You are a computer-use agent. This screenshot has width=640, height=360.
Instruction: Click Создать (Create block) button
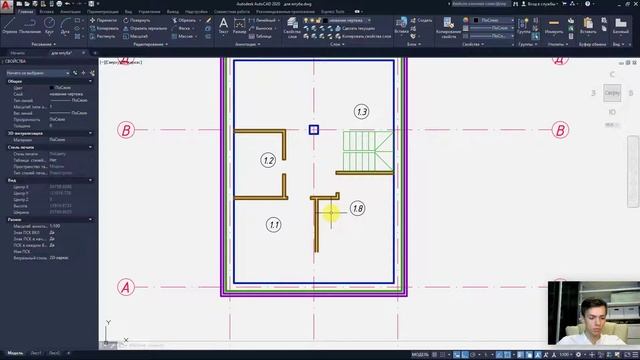click(422, 20)
